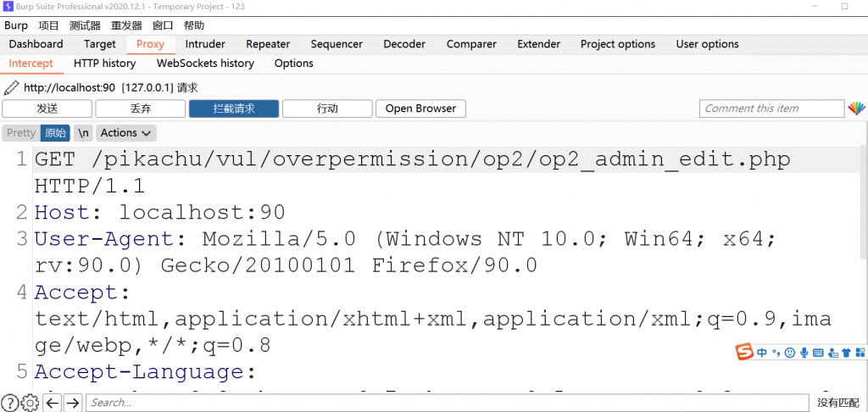The width and height of the screenshot is (868, 412).
Task: Switch to 原始 raw view
Action: 55,133
